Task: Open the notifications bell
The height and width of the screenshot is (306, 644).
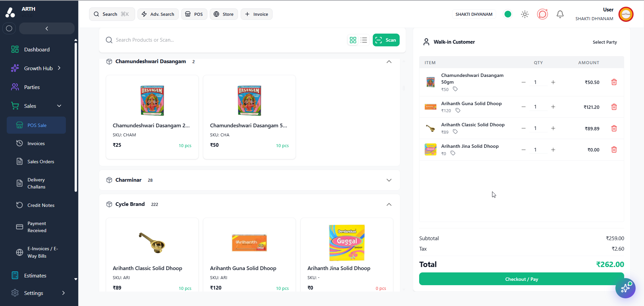Action: click(x=560, y=14)
